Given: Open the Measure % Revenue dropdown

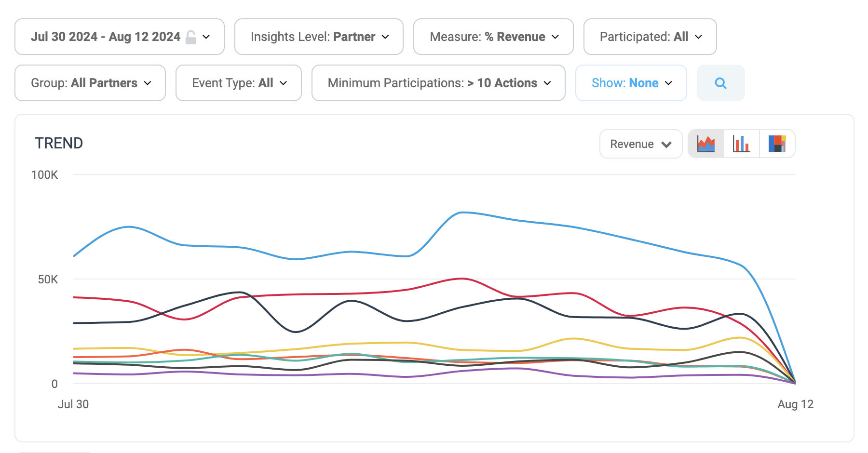Looking at the screenshot, I should 493,37.
